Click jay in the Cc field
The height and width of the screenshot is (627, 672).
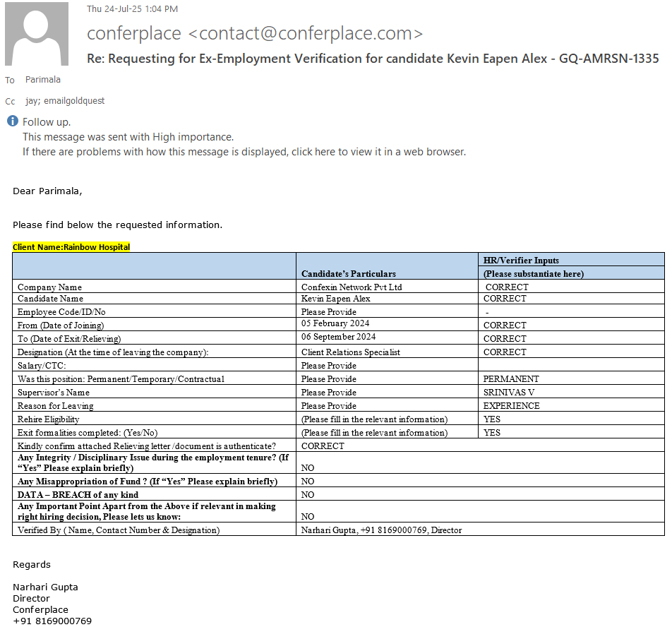tap(32, 101)
